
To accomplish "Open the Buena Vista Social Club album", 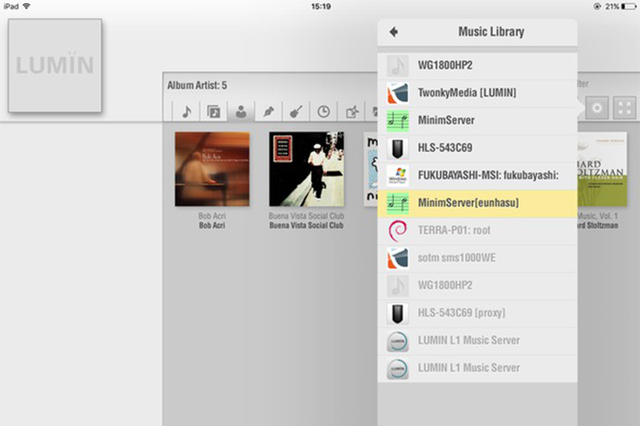I will point(306,168).
